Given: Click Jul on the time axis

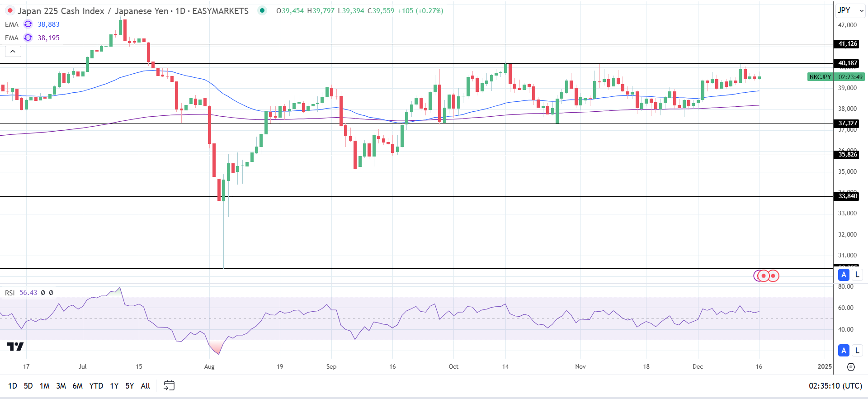Looking at the screenshot, I should 82,366.
